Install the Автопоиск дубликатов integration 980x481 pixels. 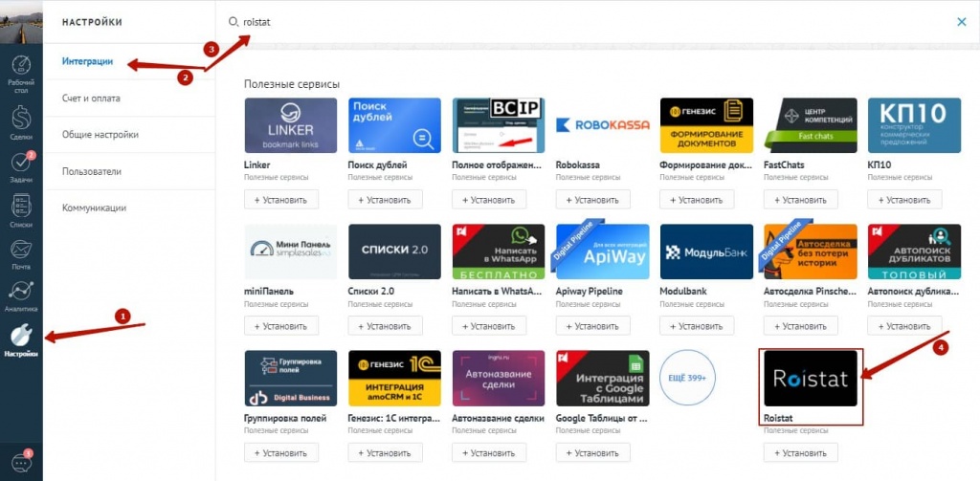click(905, 326)
